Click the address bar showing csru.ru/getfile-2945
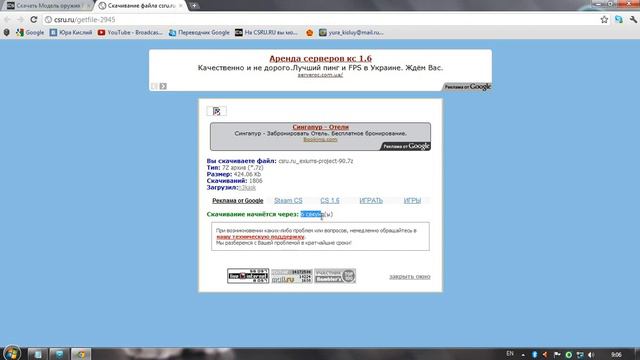 (x=320, y=20)
